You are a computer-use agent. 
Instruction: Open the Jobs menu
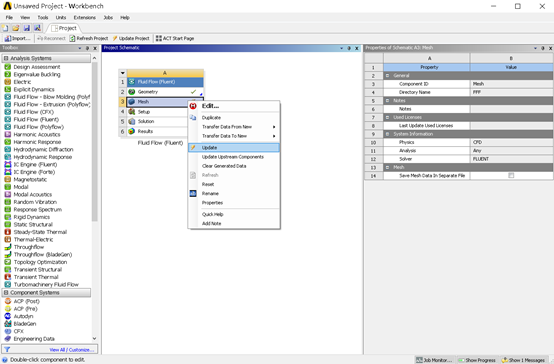108,17
